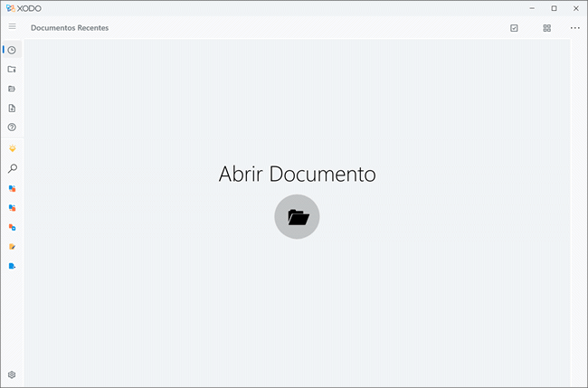
Task: Click the open folder browse icon in sidebar
Action: (12, 89)
